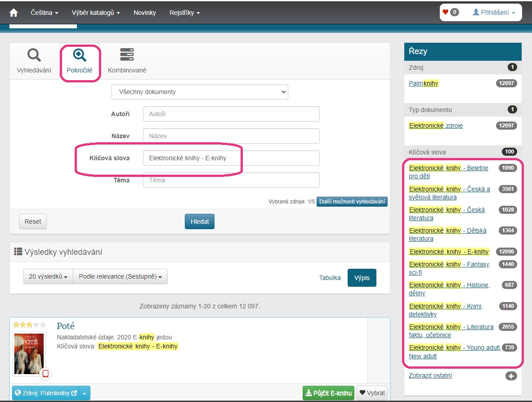Open Další možnosti vyhledávání
The image size is (532, 402).
[352, 201]
